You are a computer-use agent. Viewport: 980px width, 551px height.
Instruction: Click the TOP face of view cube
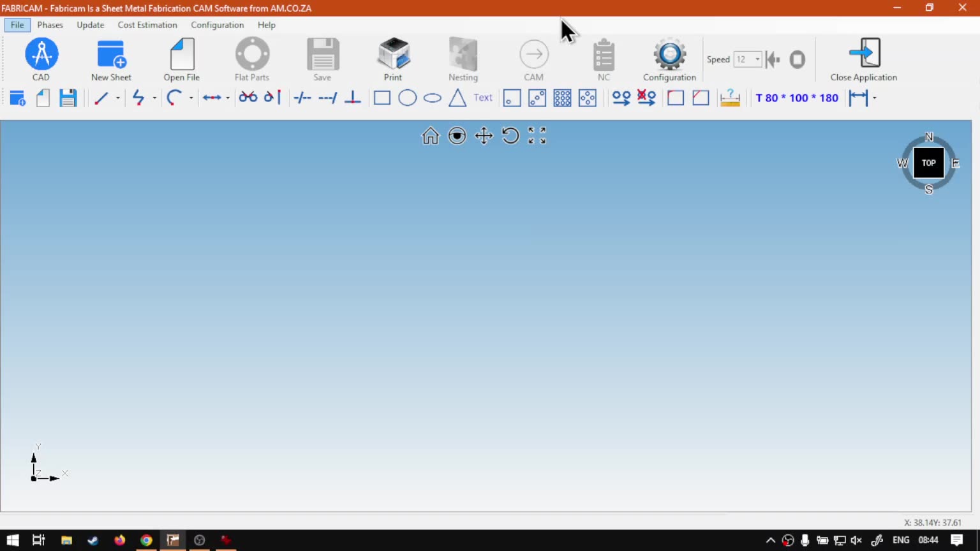(x=928, y=163)
